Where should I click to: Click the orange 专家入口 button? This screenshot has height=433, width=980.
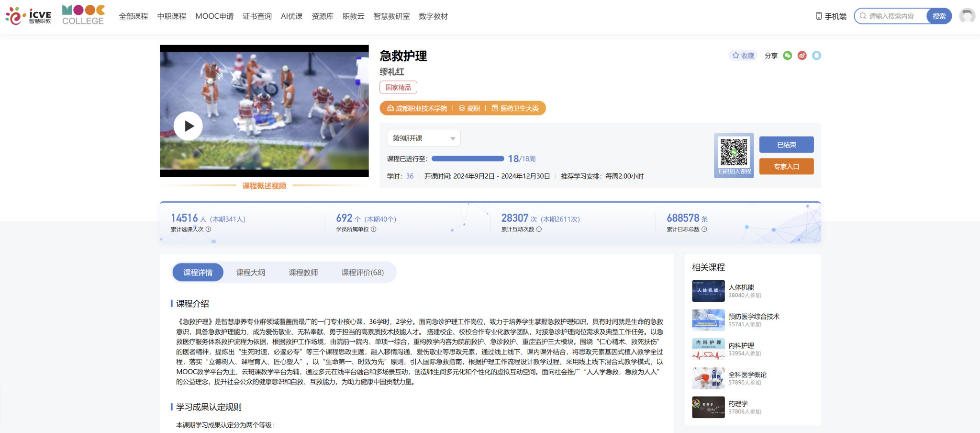coord(786,166)
